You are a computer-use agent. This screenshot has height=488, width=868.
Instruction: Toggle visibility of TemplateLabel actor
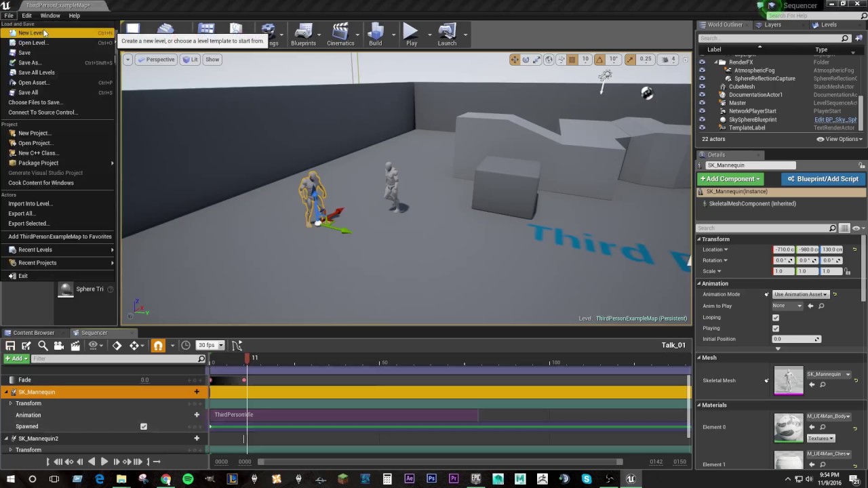tap(702, 127)
